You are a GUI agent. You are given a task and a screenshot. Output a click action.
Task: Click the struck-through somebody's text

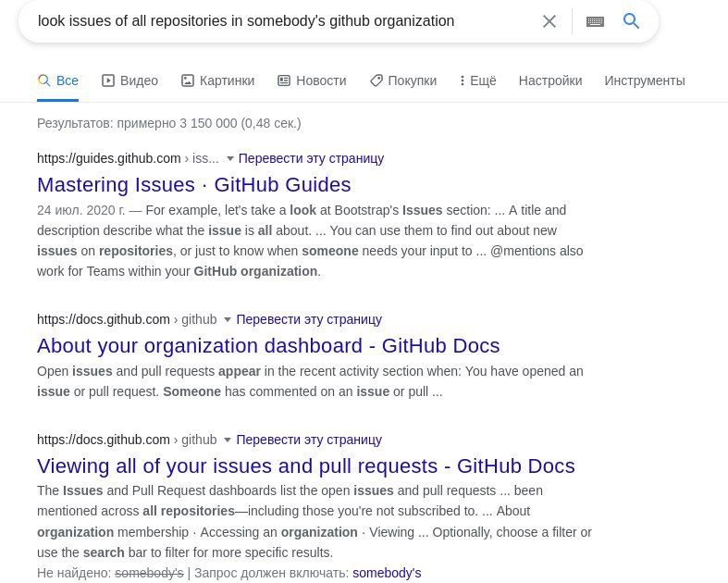150,573
